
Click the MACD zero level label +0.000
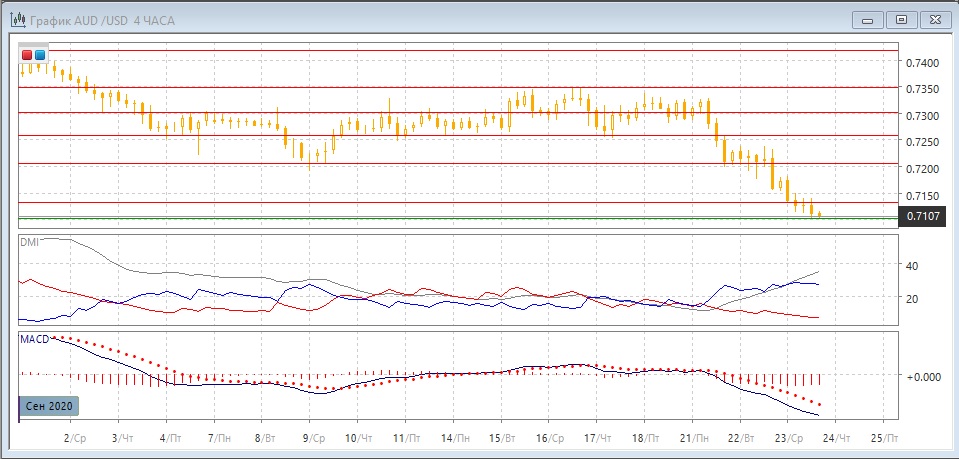[920, 377]
